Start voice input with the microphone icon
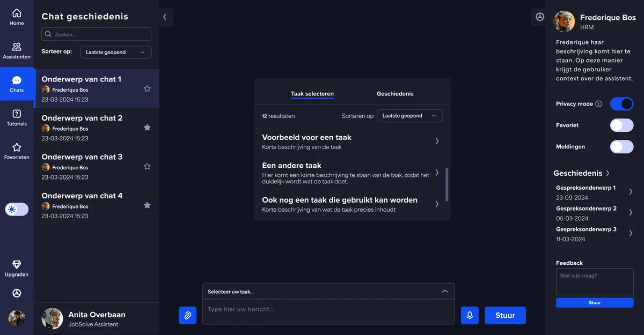Image resolution: width=644 pixels, height=335 pixels. (x=470, y=315)
